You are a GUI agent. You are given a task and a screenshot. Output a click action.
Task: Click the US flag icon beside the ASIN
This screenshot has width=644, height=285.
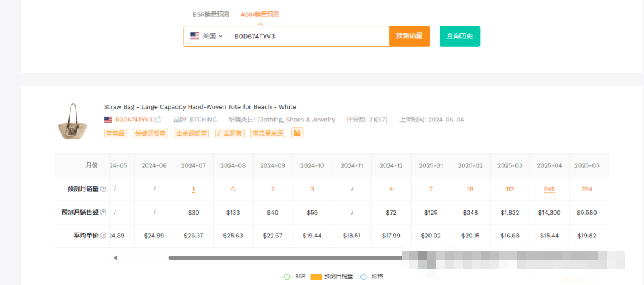point(108,120)
